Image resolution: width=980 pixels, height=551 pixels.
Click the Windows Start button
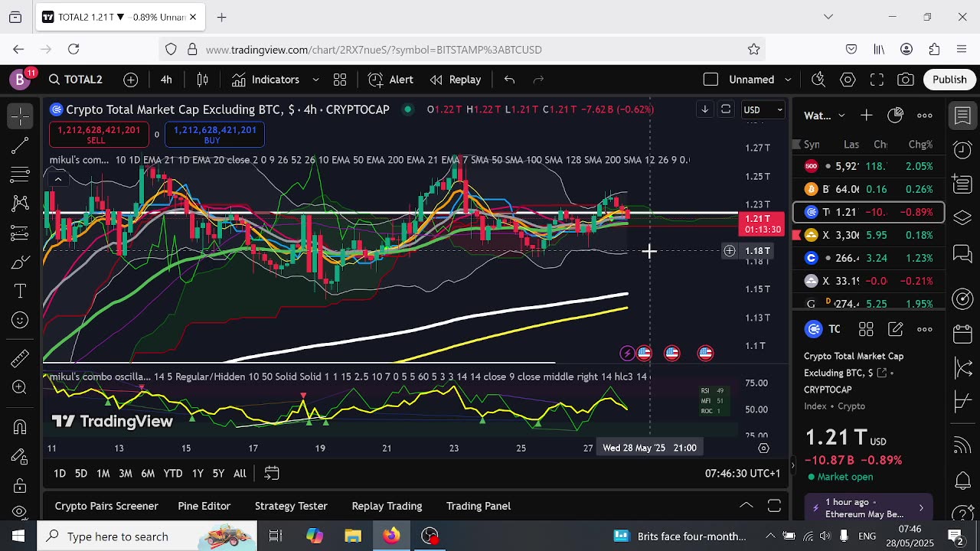coord(18,536)
